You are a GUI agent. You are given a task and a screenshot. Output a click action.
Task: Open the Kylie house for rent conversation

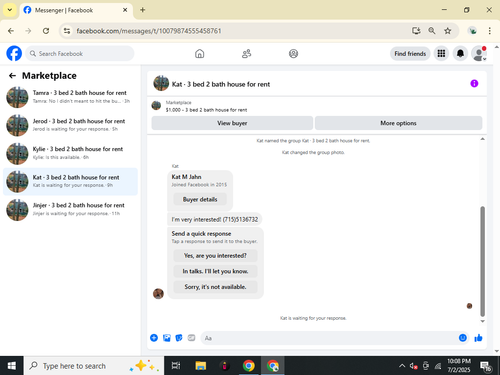[70, 153]
